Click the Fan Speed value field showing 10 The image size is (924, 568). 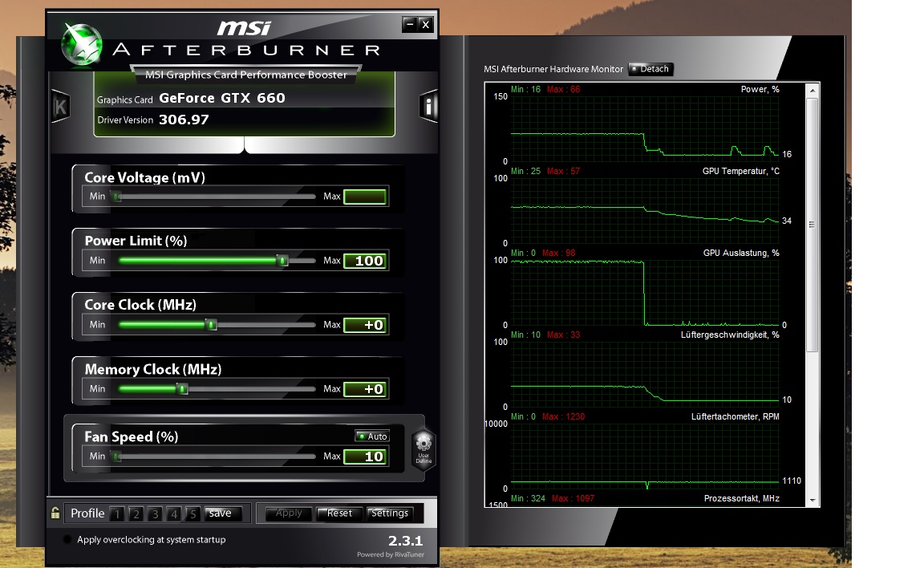pyautogui.click(x=366, y=456)
